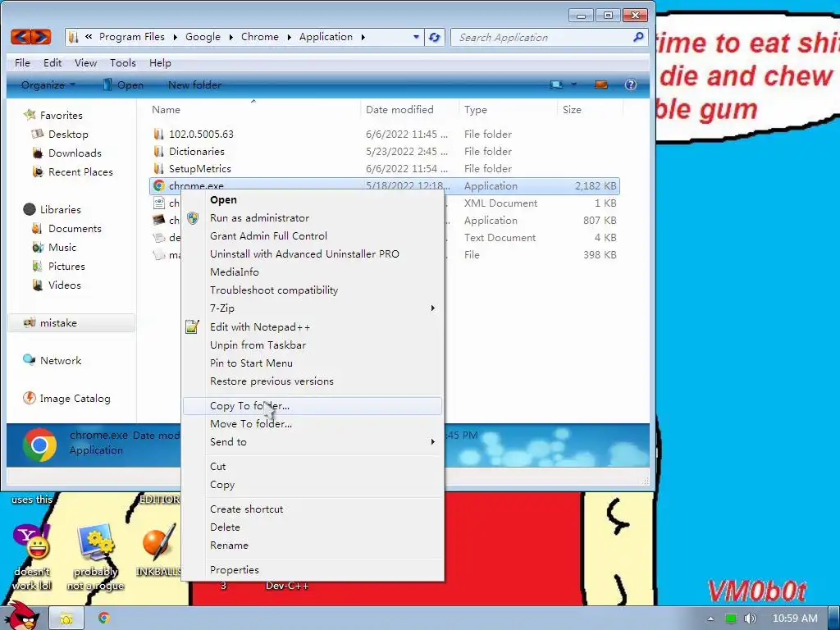Click the Network sidebar icon
This screenshot has width=840, height=630.
(x=29, y=360)
